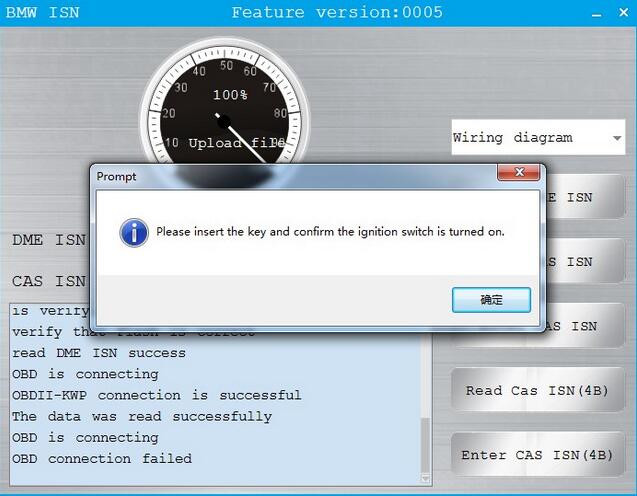Click the 'CAS ISN' label
637x496 pixels.
coord(49,281)
